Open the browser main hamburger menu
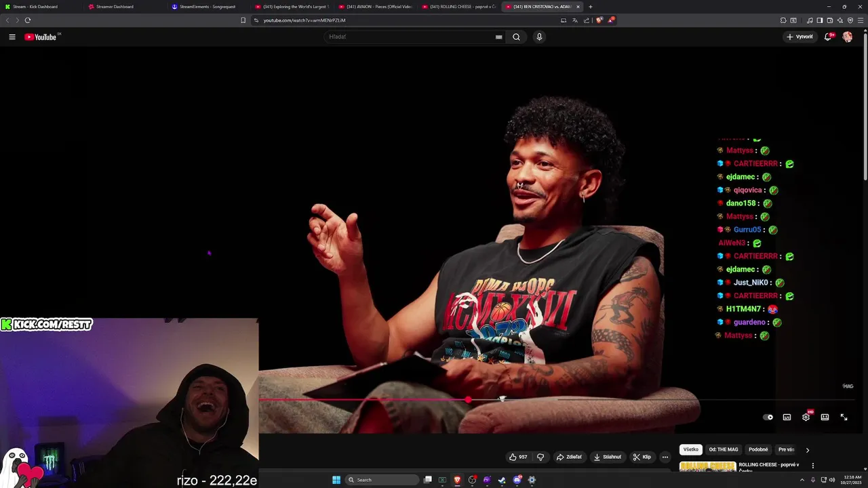This screenshot has height=488, width=868. point(861,20)
